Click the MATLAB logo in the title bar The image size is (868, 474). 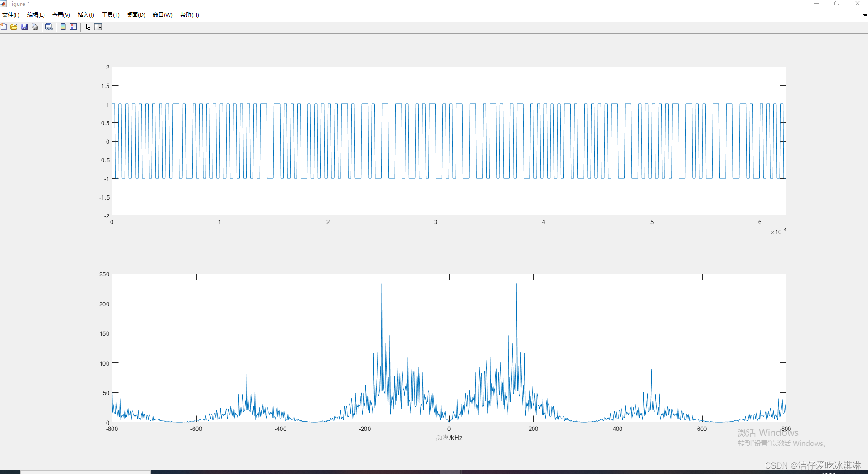(3, 4)
